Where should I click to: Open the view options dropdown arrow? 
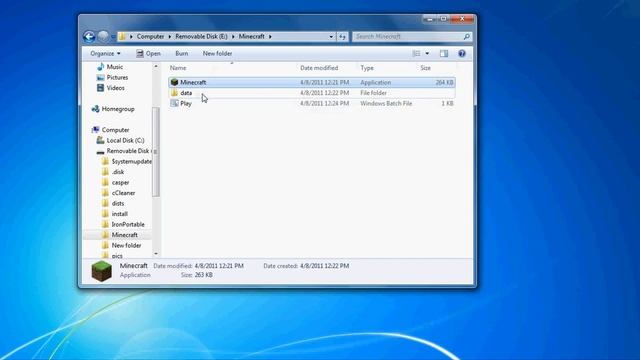click(x=427, y=53)
